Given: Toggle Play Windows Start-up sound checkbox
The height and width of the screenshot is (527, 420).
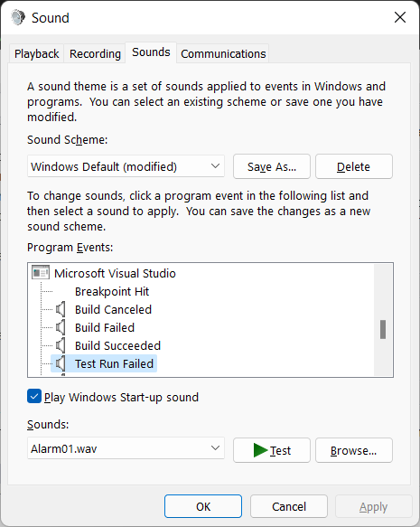Looking at the screenshot, I should pos(34,397).
